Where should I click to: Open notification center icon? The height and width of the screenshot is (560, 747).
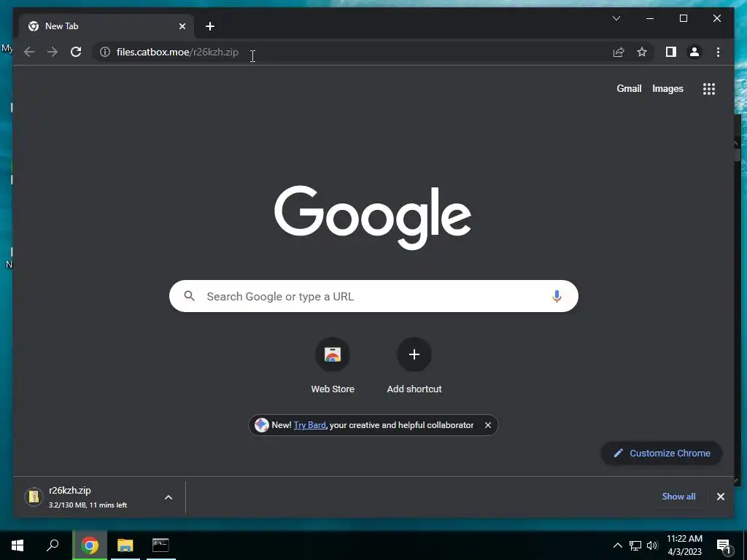[724, 546]
